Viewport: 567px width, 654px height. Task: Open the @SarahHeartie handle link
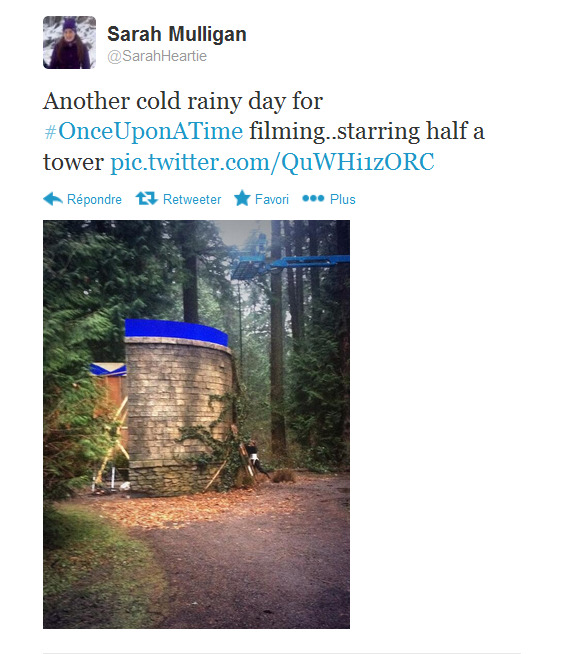pos(157,56)
